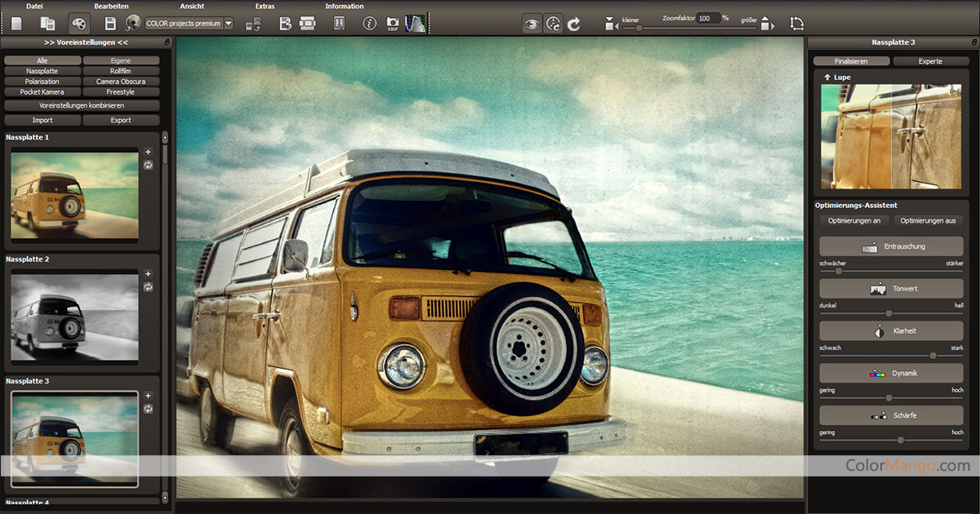Click the Klarheit button
This screenshot has width=980, height=514.
tap(892, 330)
